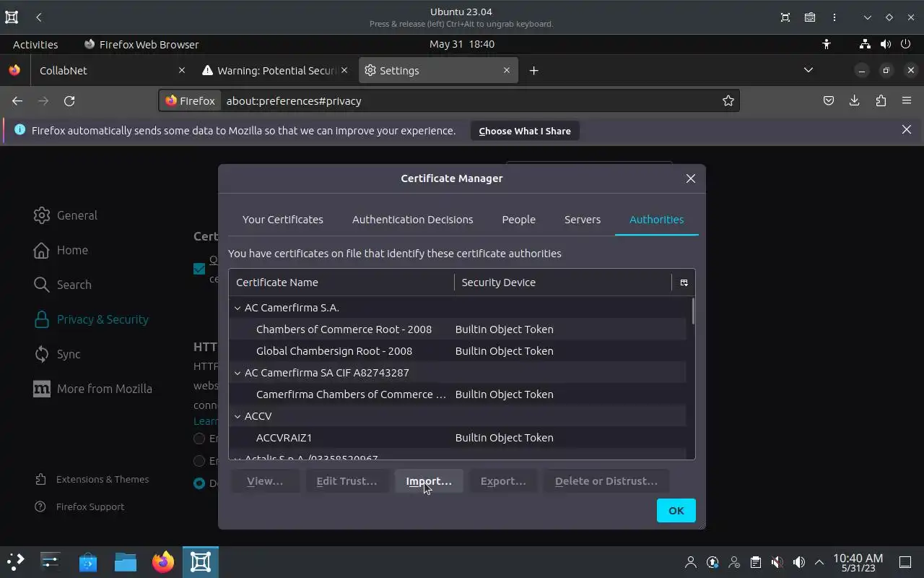Select the first HTTPS-Only mode radio button
Screen dimensions: 924x578
pyautogui.click(x=199, y=439)
